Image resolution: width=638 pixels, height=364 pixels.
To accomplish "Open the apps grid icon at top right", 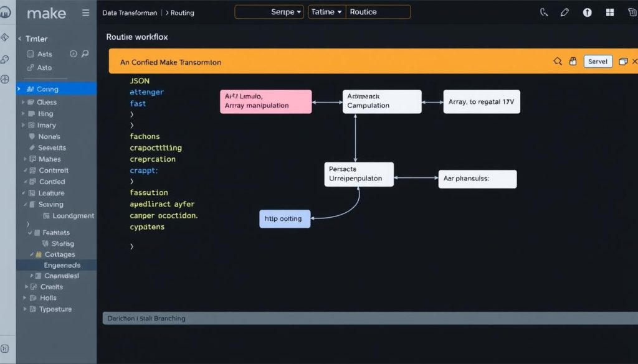I will pyautogui.click(x=609, y=12).
